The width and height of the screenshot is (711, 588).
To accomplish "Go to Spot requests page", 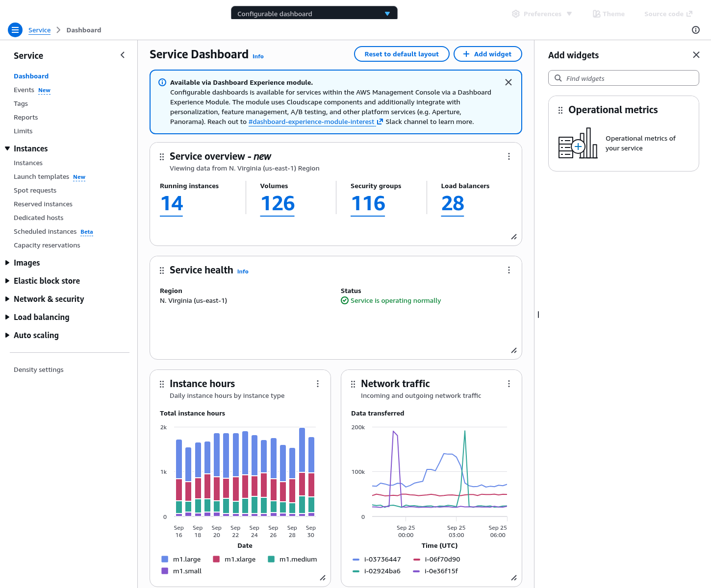I will tap(35, 190).
